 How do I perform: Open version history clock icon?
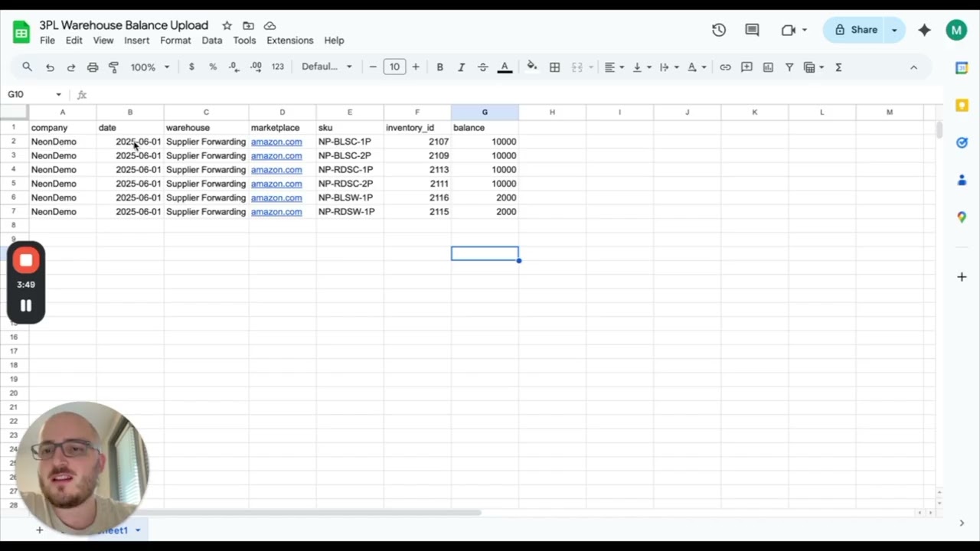(718, 30)
